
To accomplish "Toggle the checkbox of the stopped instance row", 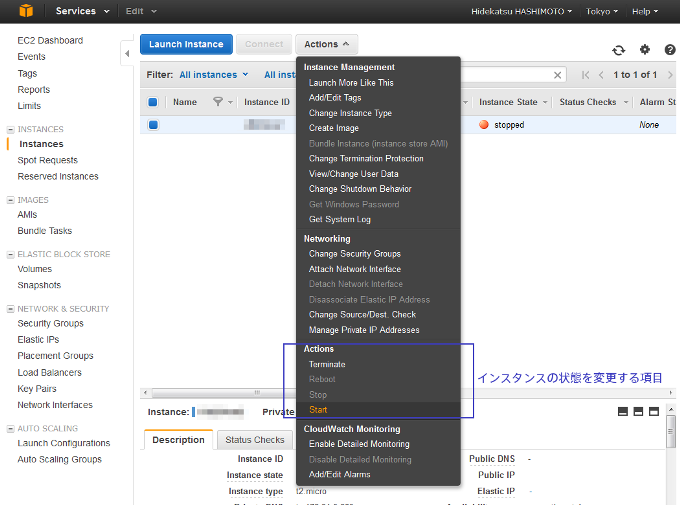I will (153, 125).
